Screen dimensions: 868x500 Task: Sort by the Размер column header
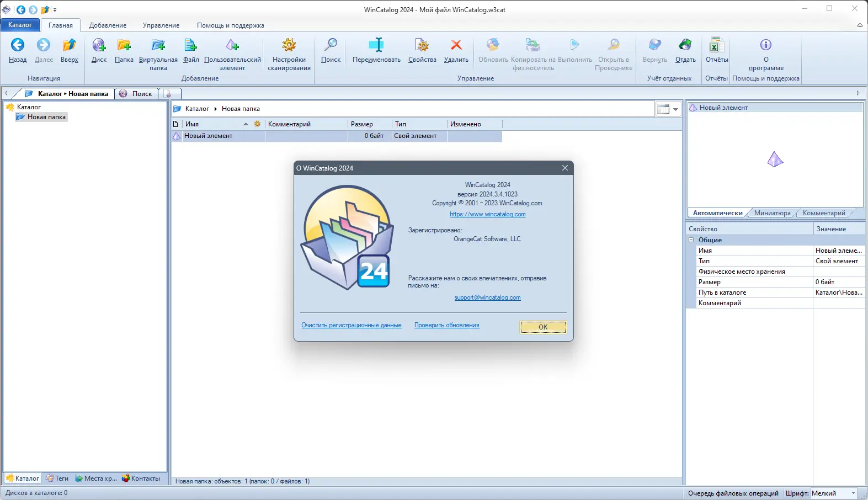click(x=370, y=124)
